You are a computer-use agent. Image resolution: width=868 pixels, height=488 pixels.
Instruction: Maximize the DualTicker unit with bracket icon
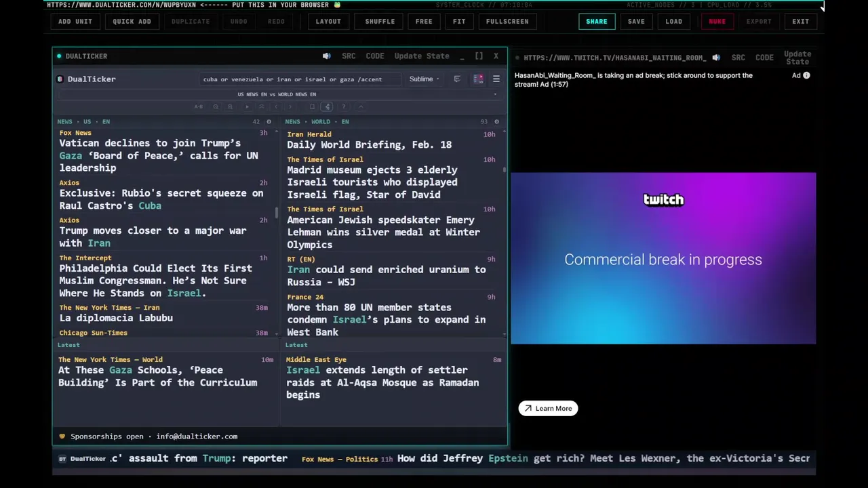click(x=479, y=56)
